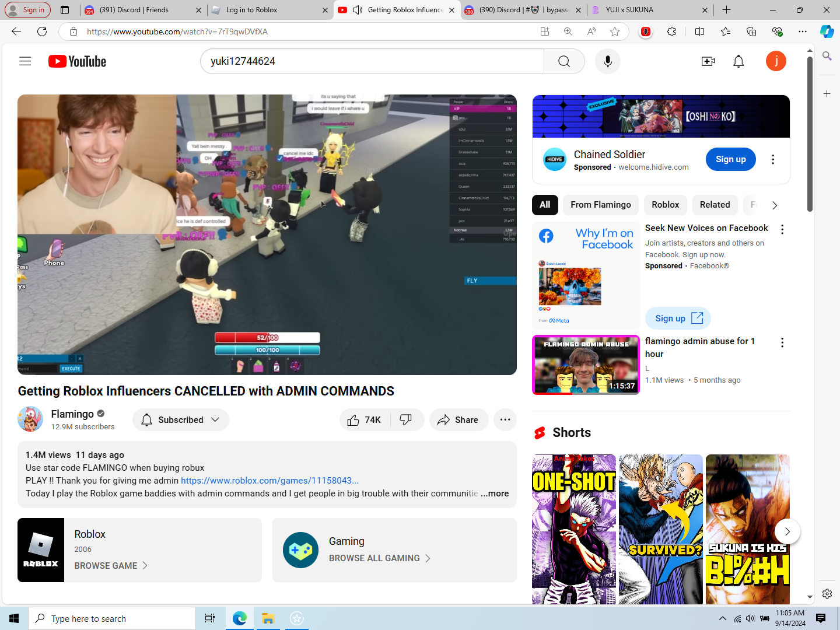Open Chained Soldier ad options menu
Viewport: 840px width, 630px height.
click(x=773, y=159)
